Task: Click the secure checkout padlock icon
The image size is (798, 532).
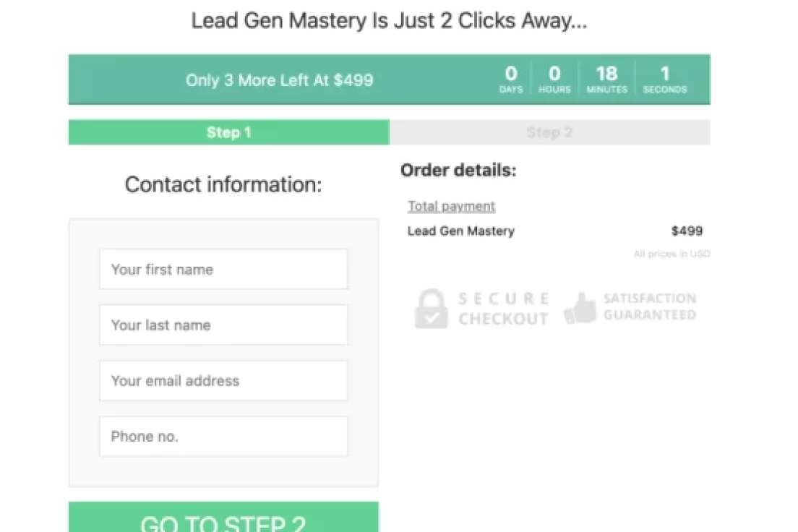Action: click(x=431, y=309)
